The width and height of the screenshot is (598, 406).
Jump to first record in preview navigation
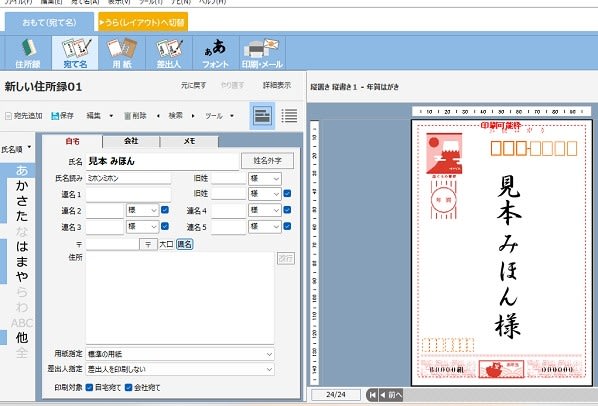pos(372,395)
